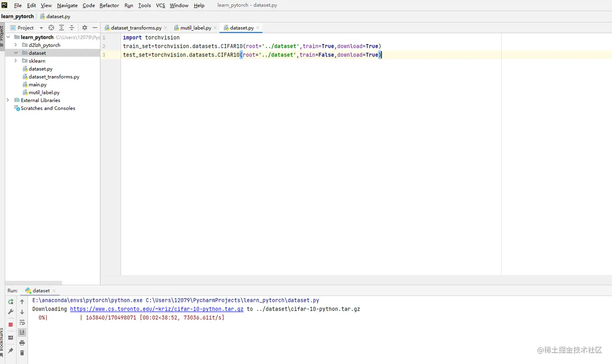This screenshot has width=612, height=364.
Task: Toggle soft-wrap in the console
Action: tap(22, 322)
